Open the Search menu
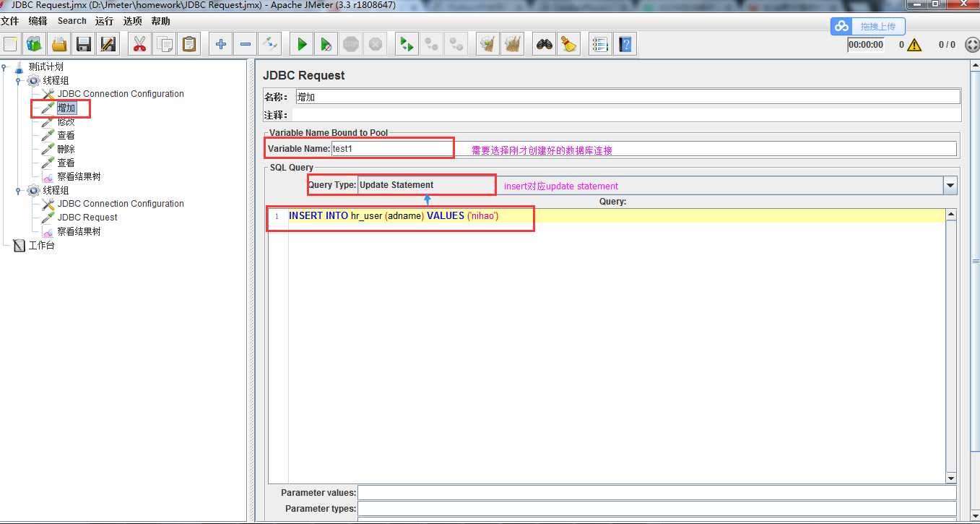This screenshot has height=524, width=980. pos(72,21)
